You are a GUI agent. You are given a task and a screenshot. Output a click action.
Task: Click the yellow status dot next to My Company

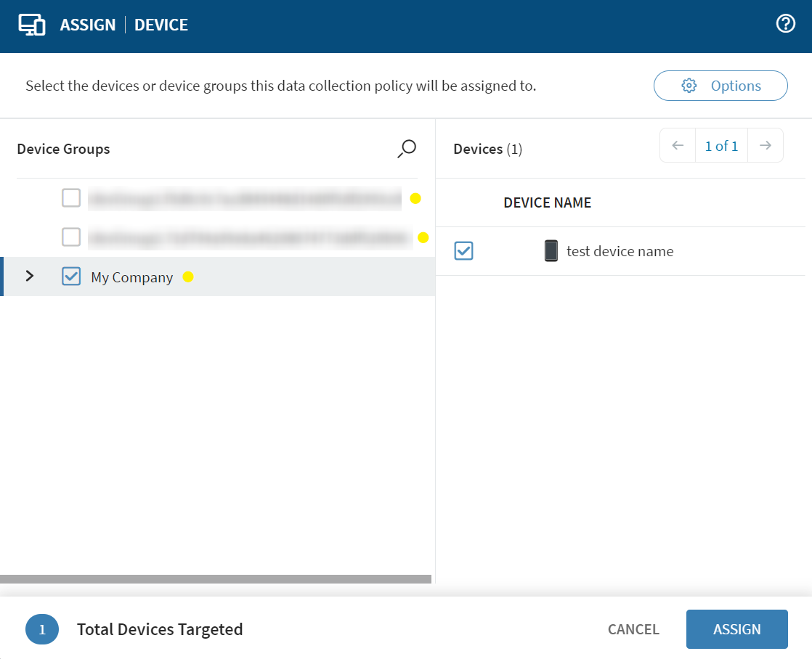[188, 277]
